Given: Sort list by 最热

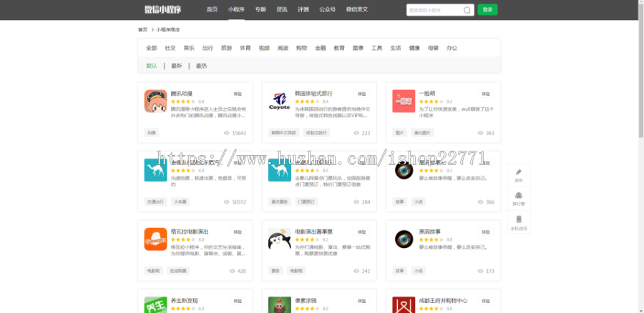Looking at the screenshot, I should click(202, 66).
